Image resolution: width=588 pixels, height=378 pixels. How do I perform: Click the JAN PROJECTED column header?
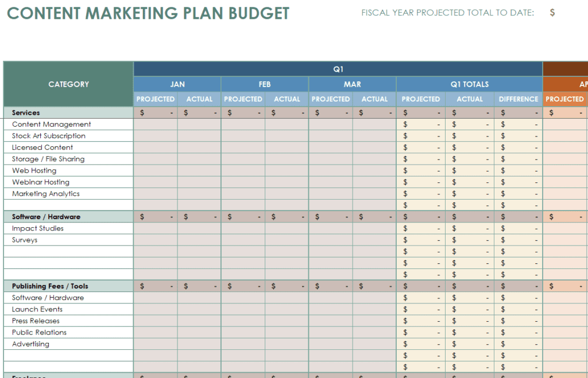click(x=156, y=99)
